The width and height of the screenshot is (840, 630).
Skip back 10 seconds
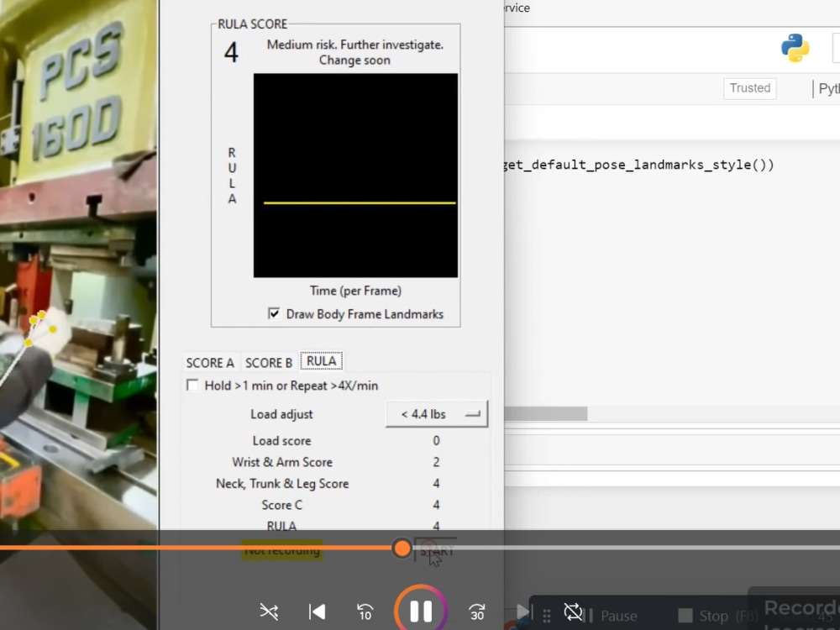365,612
